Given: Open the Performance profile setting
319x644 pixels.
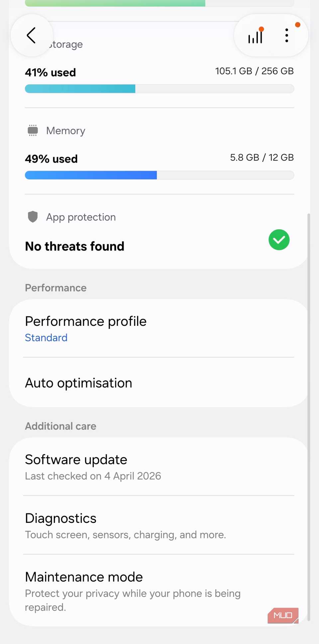Looking at the screenshot, I should tap(85, 321).
